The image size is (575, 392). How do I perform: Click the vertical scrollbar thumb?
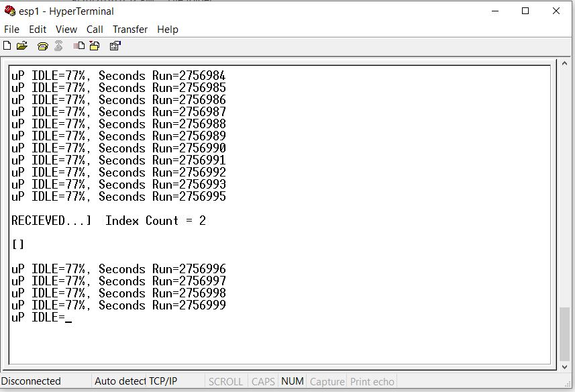(564, 334)
